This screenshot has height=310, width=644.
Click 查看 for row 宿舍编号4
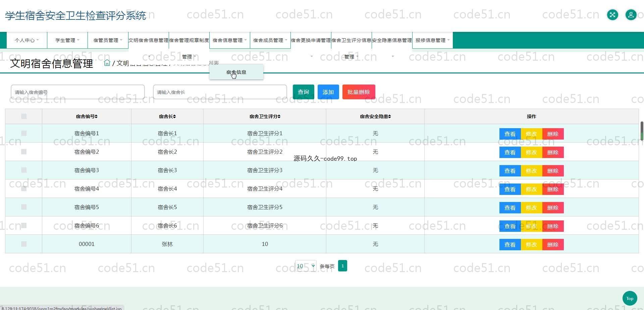pyautogui.click(x=510, y=189)
